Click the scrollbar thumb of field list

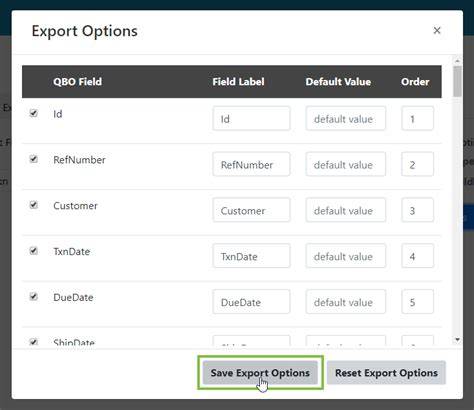[457, 81]
